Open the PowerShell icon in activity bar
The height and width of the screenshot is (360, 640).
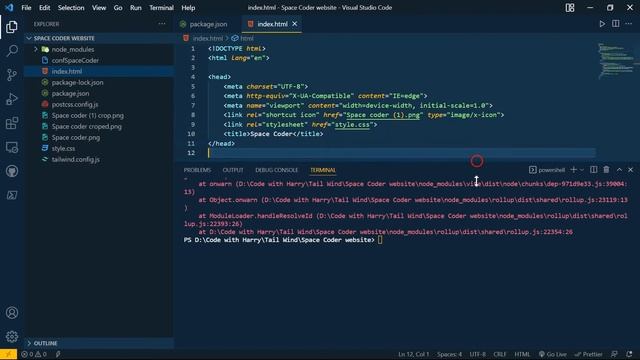coord(12,195)
